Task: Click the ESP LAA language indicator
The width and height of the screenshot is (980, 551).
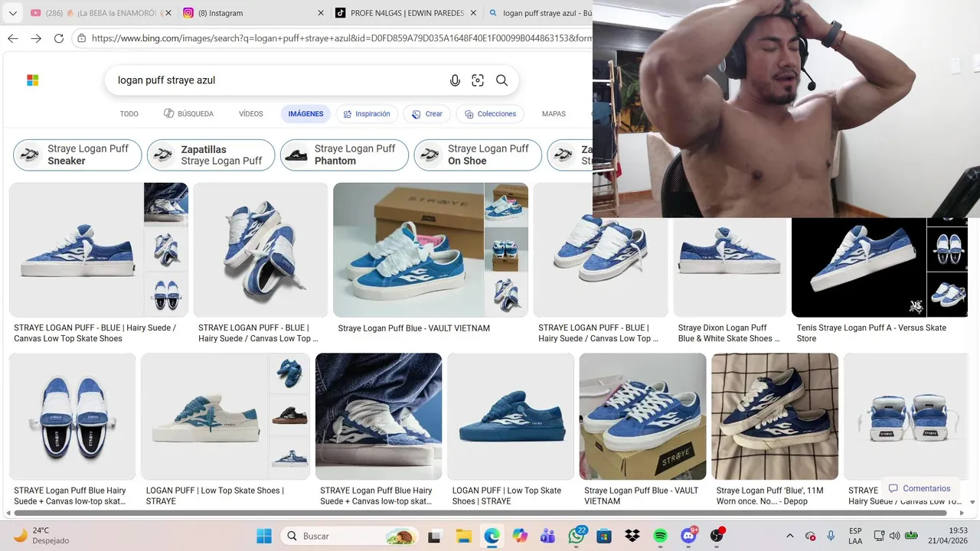Action: point(855,536)
